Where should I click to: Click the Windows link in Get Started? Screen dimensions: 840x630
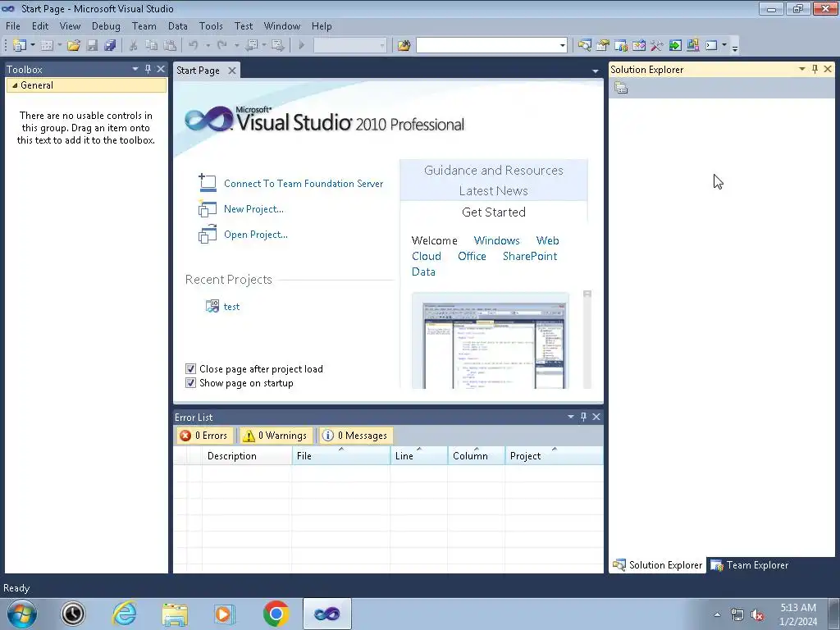tap(496, 240)
